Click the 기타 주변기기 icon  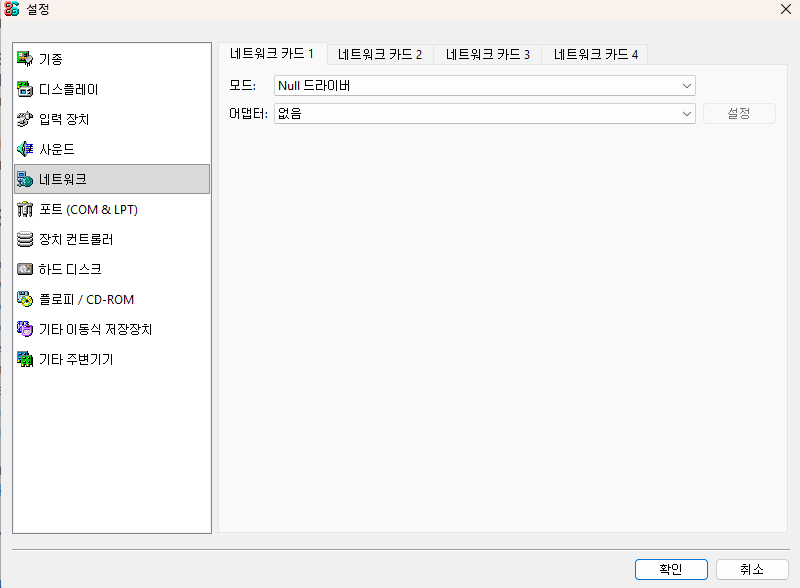coord(26,359)
